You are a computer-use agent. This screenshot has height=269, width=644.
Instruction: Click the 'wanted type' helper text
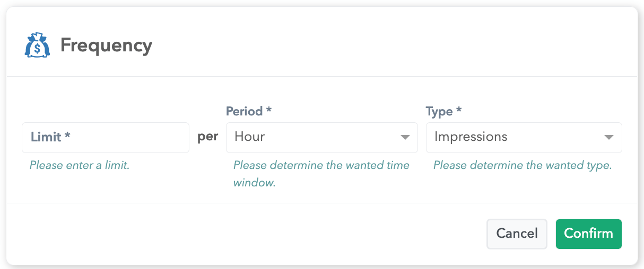pos(523,165)
